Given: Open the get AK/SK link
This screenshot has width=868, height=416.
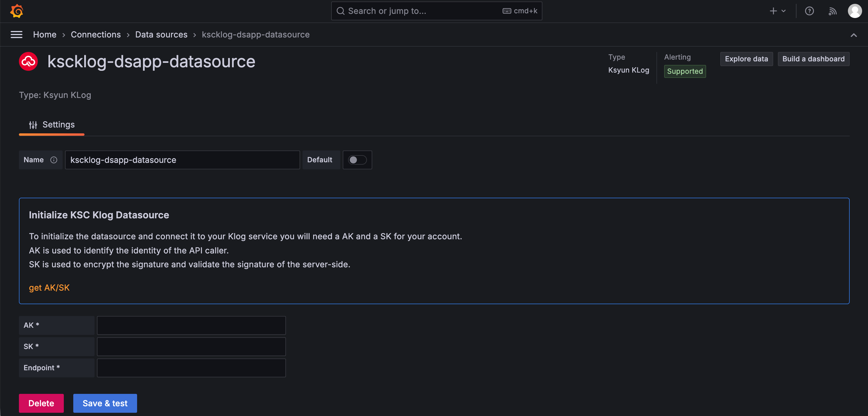Looking at the screenshot, I should pos(49,288).
